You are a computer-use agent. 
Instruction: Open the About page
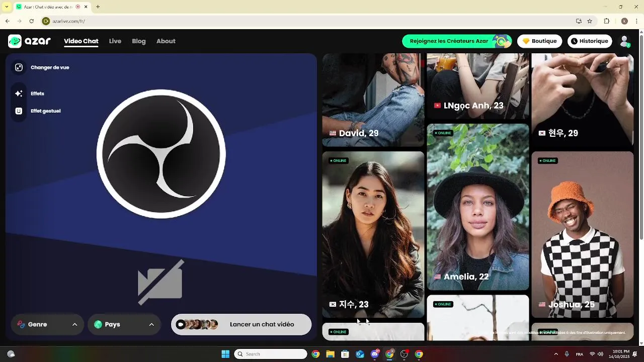tap(166, 41)
